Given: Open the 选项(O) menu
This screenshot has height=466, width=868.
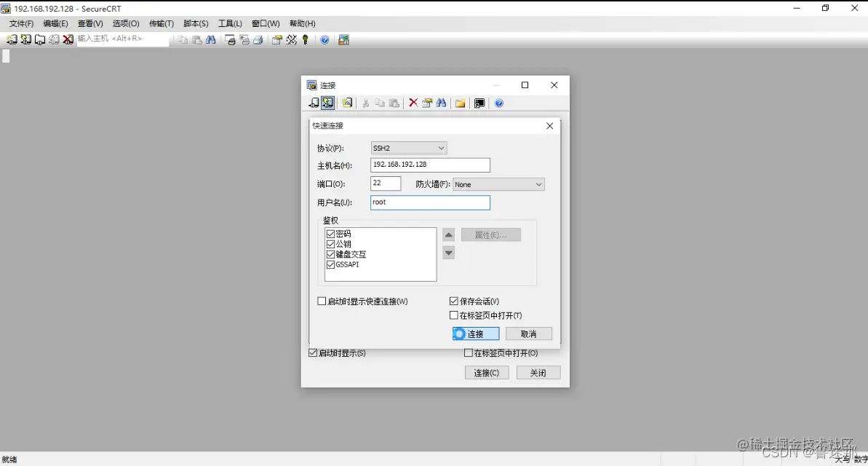Looking at the screenshot, I should coord(126,23).
